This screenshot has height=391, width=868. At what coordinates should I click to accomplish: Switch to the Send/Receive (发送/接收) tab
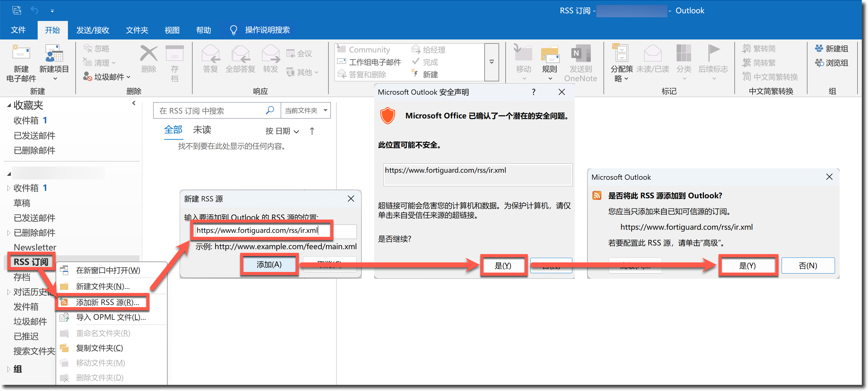click(x=93, y=30)
